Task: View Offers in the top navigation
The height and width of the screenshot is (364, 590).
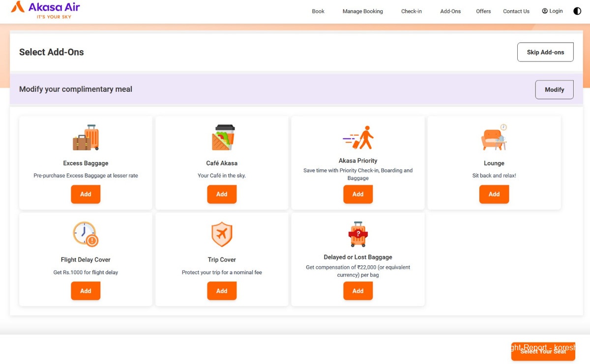Action: tap(483, 11)
